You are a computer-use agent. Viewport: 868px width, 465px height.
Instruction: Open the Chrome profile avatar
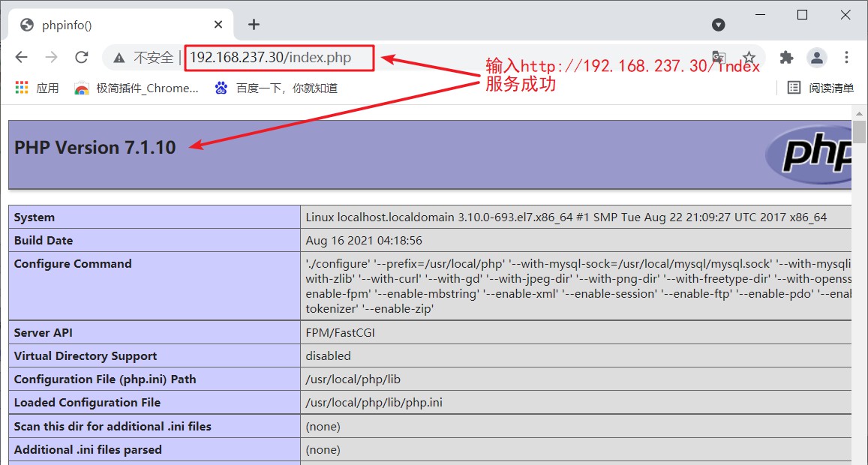click(817, 57)
